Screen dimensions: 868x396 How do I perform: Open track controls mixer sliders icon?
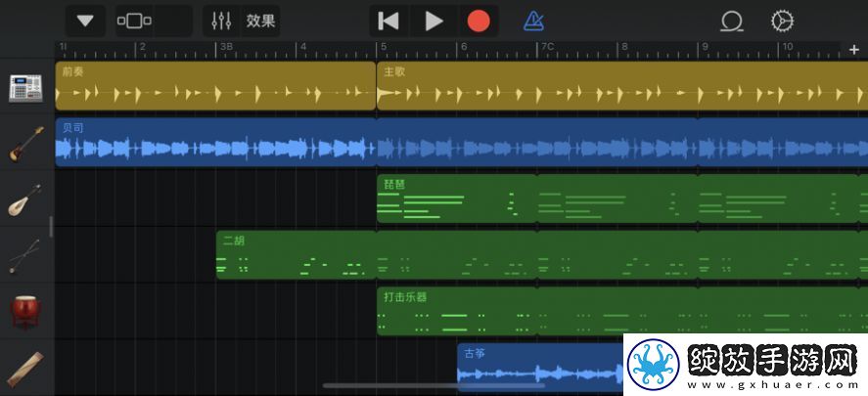(x=221, y=22)
